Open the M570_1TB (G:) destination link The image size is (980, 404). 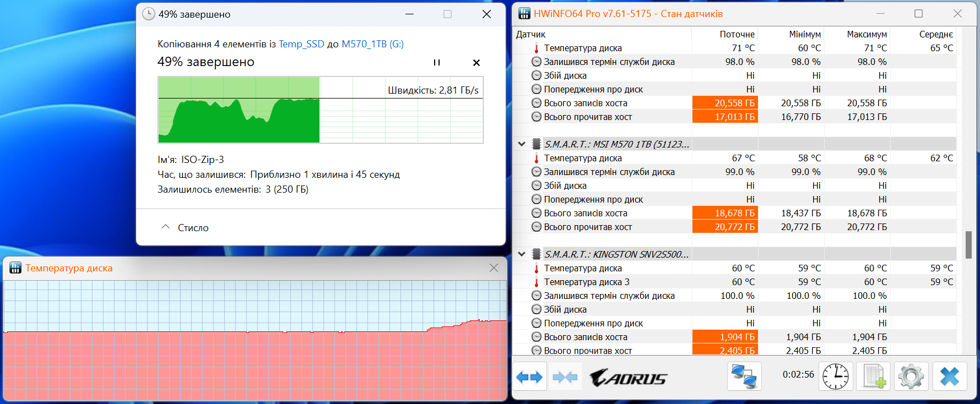pyautogui.click(x=372, y=44)
